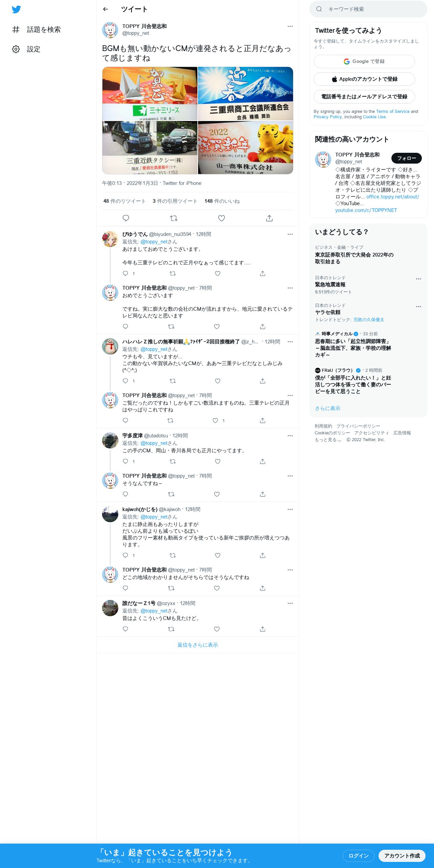Screen dimensions: 434x868
Task: Focus the キーワード検索 search field
Action: [x=368, y=9]
